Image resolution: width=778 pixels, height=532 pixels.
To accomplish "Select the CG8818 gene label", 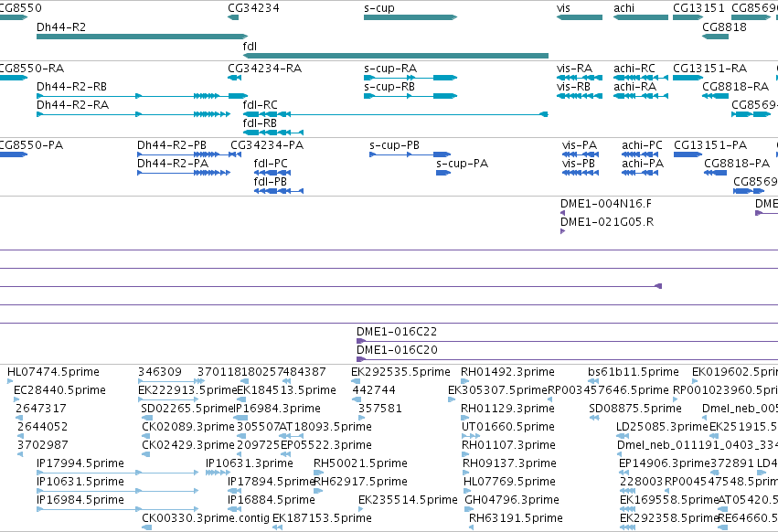I will click(x=724, y=27).
